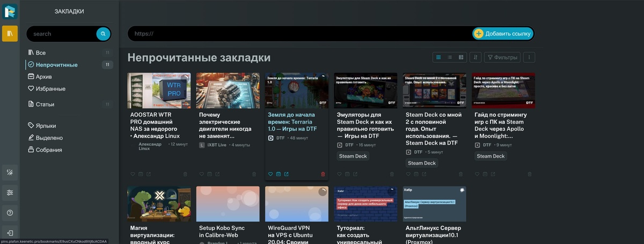644x244 pixels.
Task: Open AOOSTAR WTR PRO домашний NAS title
Action: click(x=155, y=125)
